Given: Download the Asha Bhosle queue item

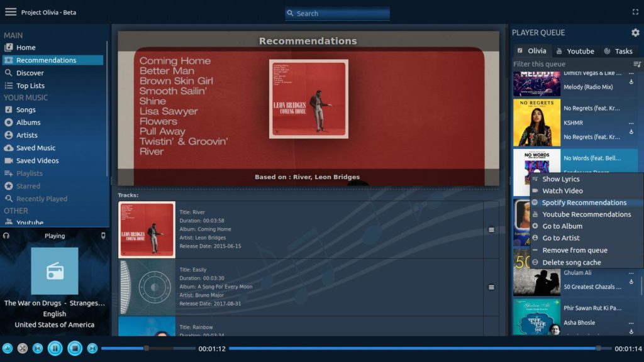Looking at the screenshot, I should coord(631,331).
